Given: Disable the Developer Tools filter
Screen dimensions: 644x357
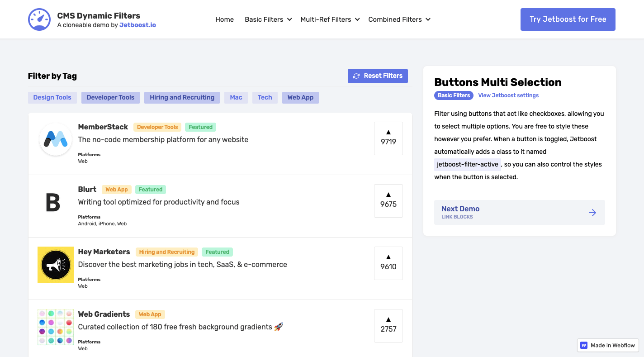Looking at the screenshot, I should [110, 97].
